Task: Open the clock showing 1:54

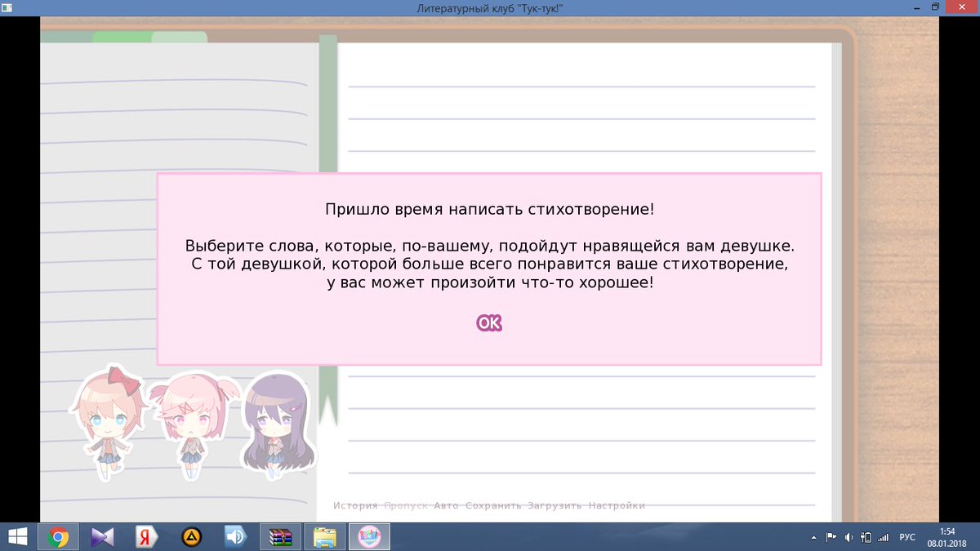Action: point(947,531)
